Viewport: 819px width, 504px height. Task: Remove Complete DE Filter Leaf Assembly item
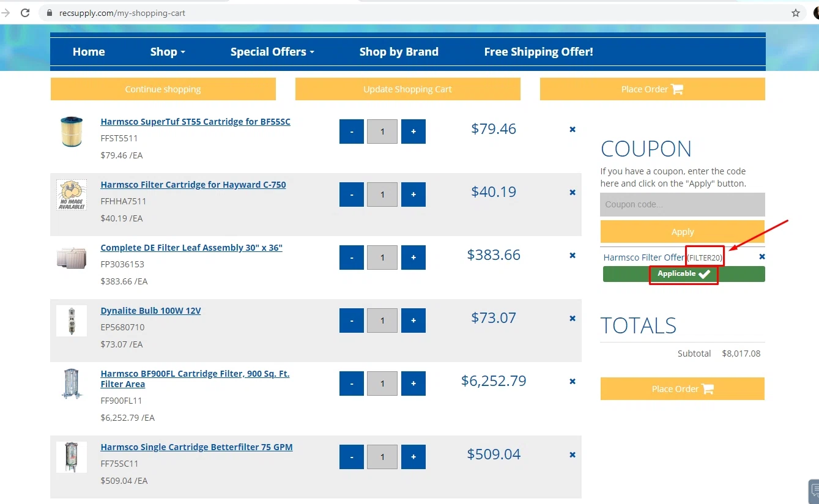(573, 255)
